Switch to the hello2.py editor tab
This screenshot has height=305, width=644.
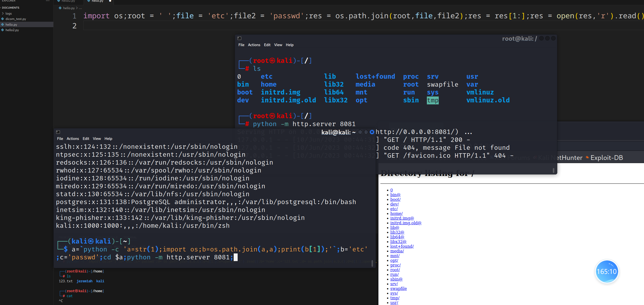(x=68, y=1)
